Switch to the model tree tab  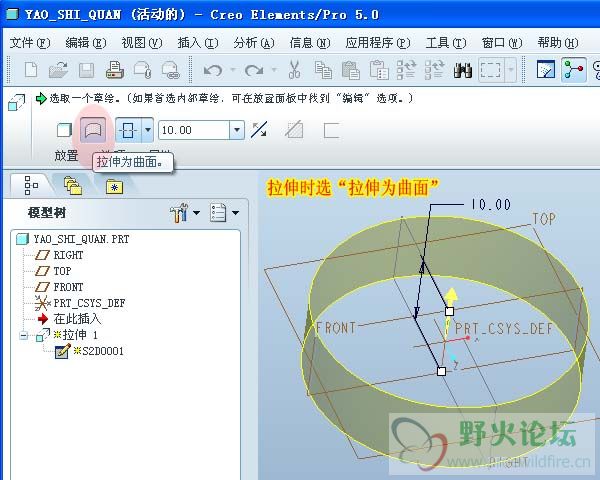[31, 186]
